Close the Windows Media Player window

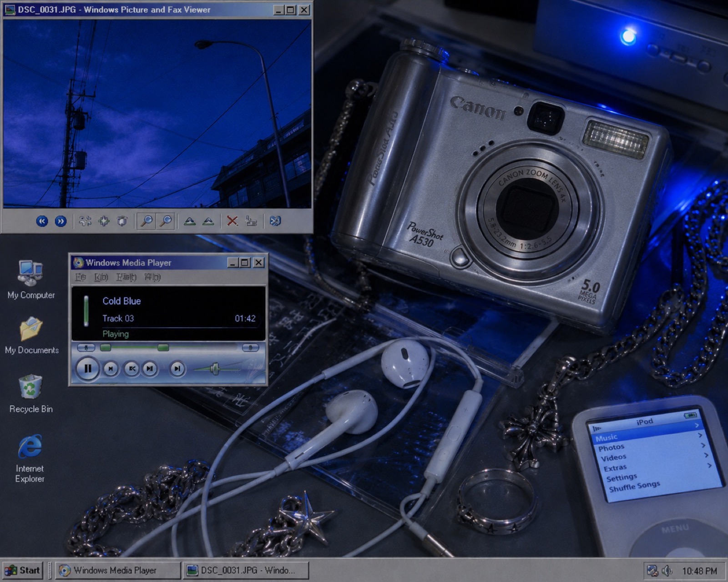point(258,262)
